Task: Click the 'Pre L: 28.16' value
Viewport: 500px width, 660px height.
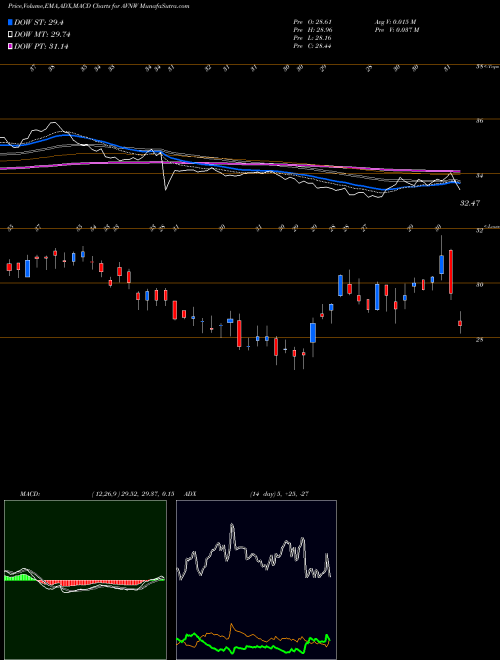Action: (x=312, y=38)
